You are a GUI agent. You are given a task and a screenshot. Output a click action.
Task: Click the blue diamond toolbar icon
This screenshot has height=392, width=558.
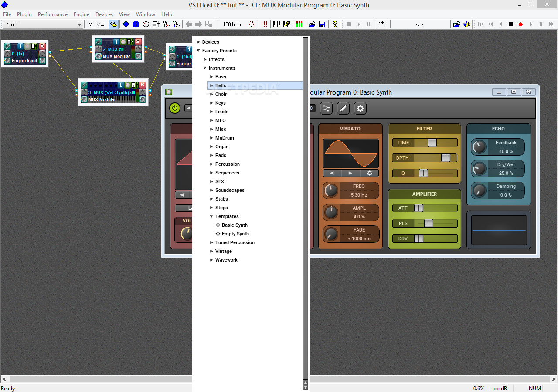126,24
